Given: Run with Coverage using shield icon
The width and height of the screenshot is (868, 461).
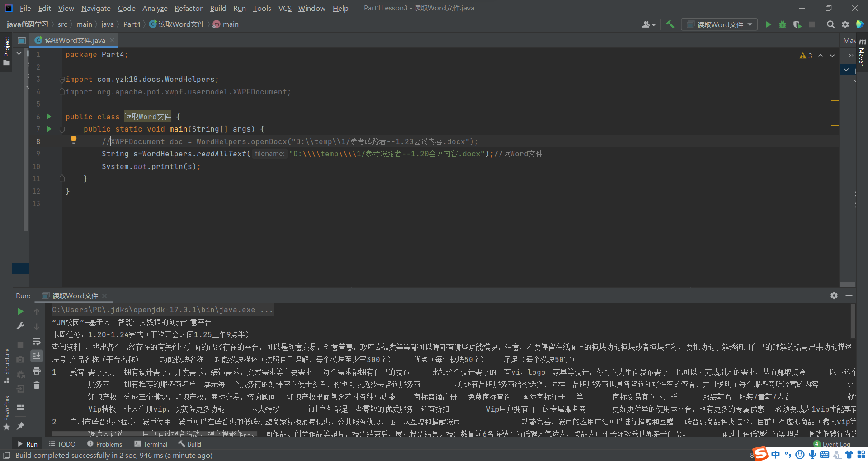Looking at the screenshot, I should coord(797,24).
